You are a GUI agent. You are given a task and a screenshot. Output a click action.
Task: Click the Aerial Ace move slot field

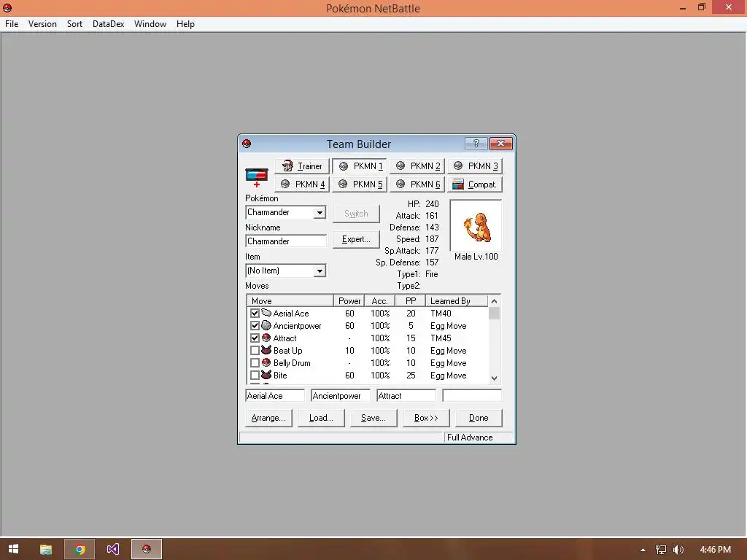pos(275,395)
